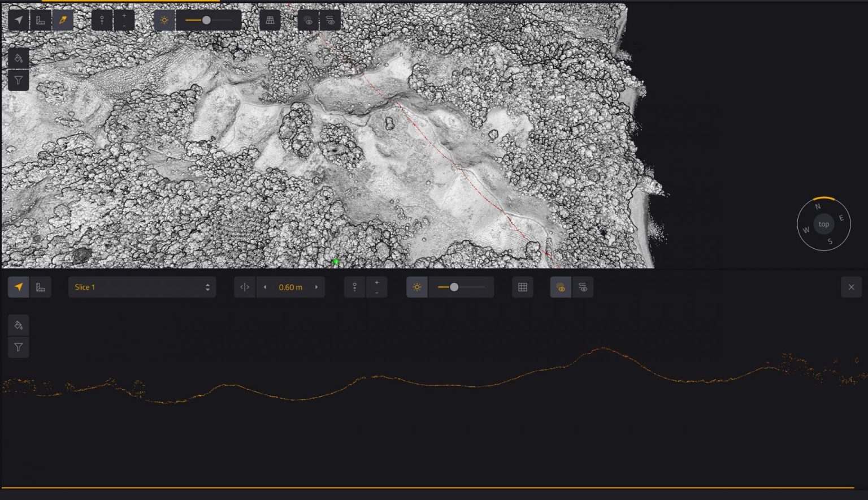Decrease slice width with left arrow
Image resolution: width=868 pixels, height=500 pixels.
click(265, 287)
